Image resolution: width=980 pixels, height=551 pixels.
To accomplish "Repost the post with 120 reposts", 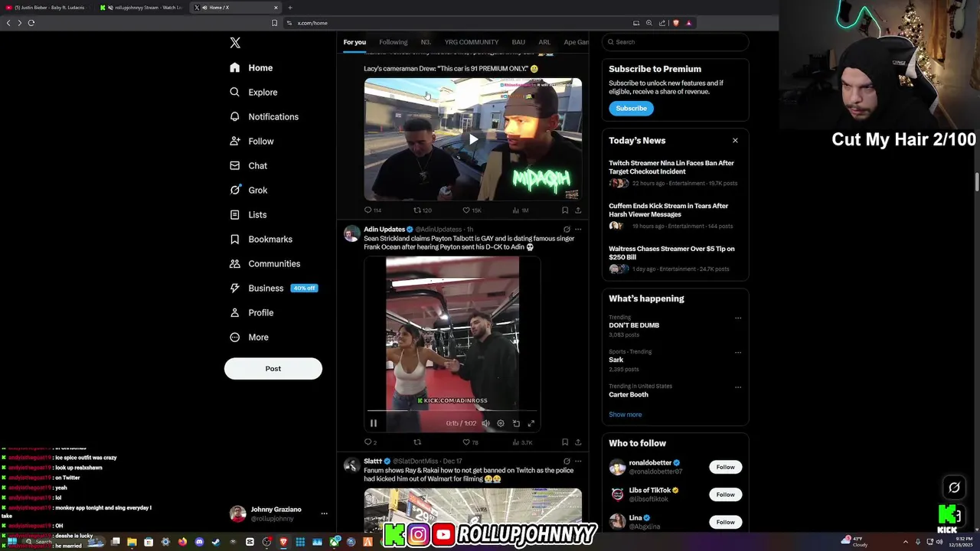I will click(422, 210).
